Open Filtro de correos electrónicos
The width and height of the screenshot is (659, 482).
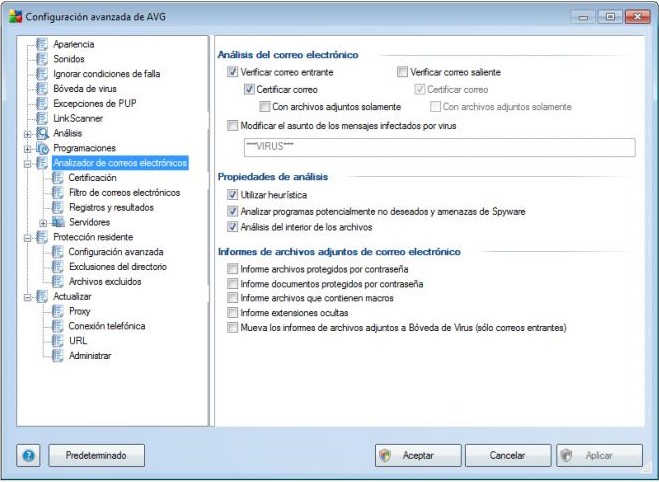point(124,192)
